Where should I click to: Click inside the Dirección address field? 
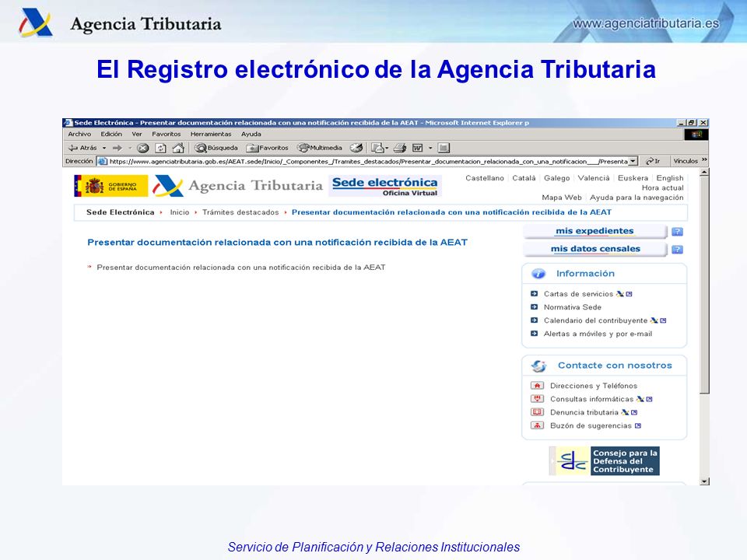point(368,162)
